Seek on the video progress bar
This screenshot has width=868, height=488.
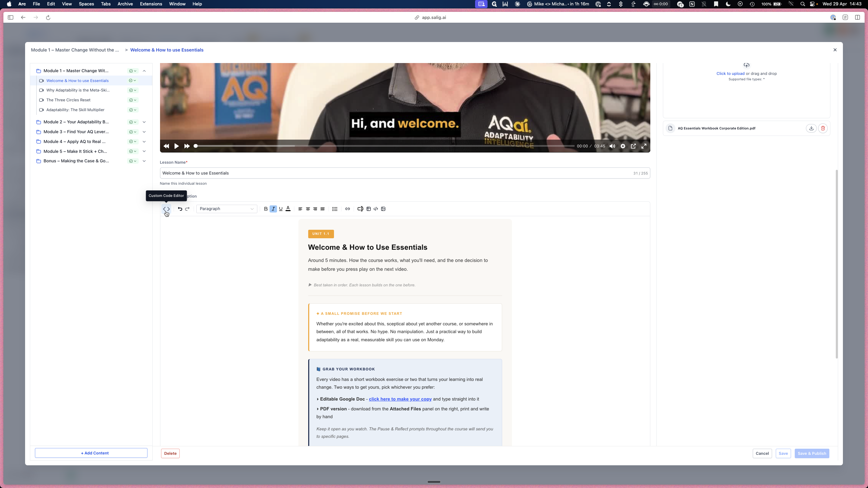pos(384,146)
